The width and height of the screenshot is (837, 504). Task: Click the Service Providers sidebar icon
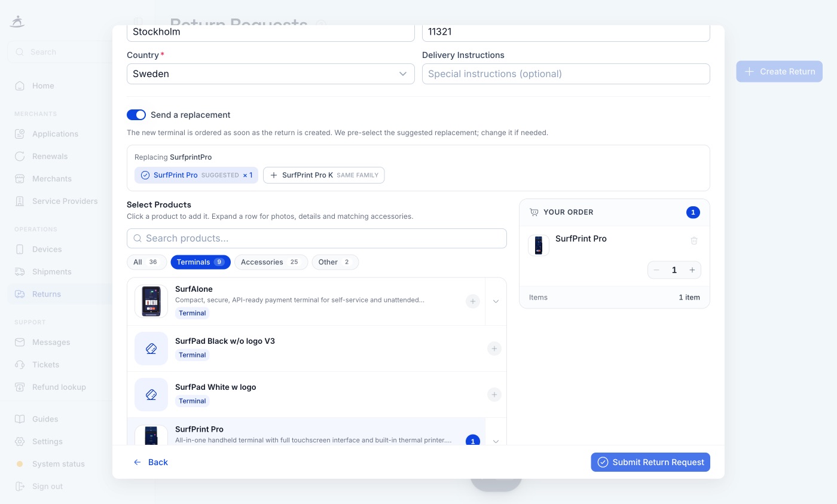pos(20,201)
